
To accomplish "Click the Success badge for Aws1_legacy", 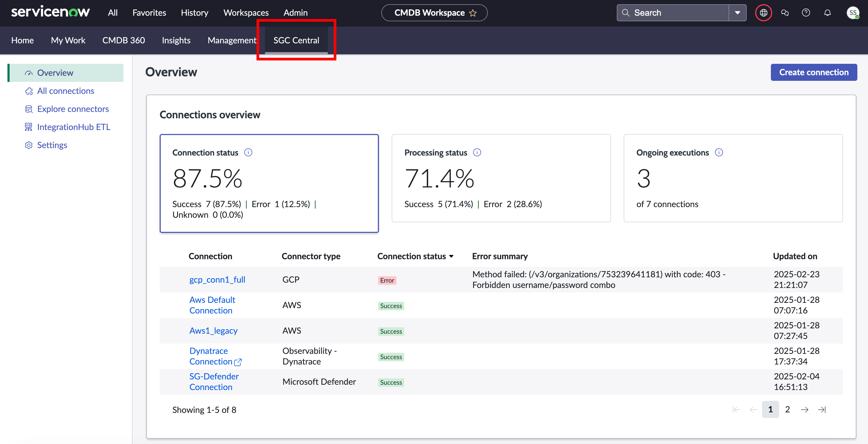I will pyautogui.click(x=391, y=332).
